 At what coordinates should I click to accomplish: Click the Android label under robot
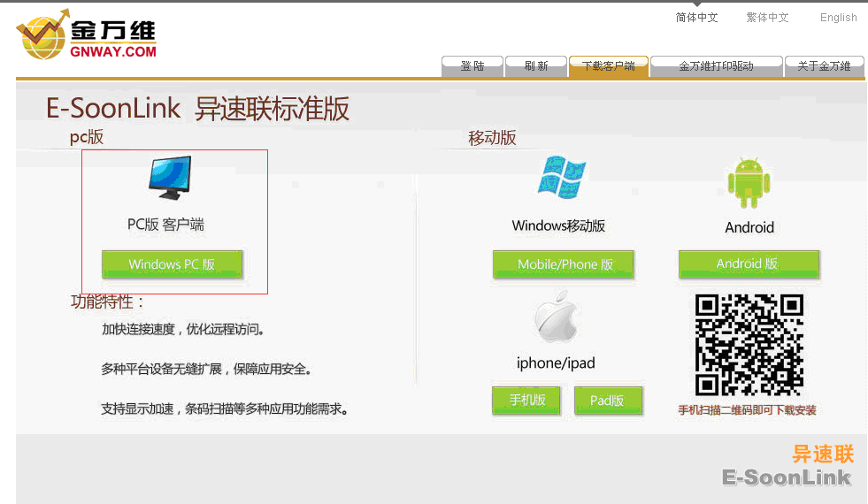tap(749, 227)
